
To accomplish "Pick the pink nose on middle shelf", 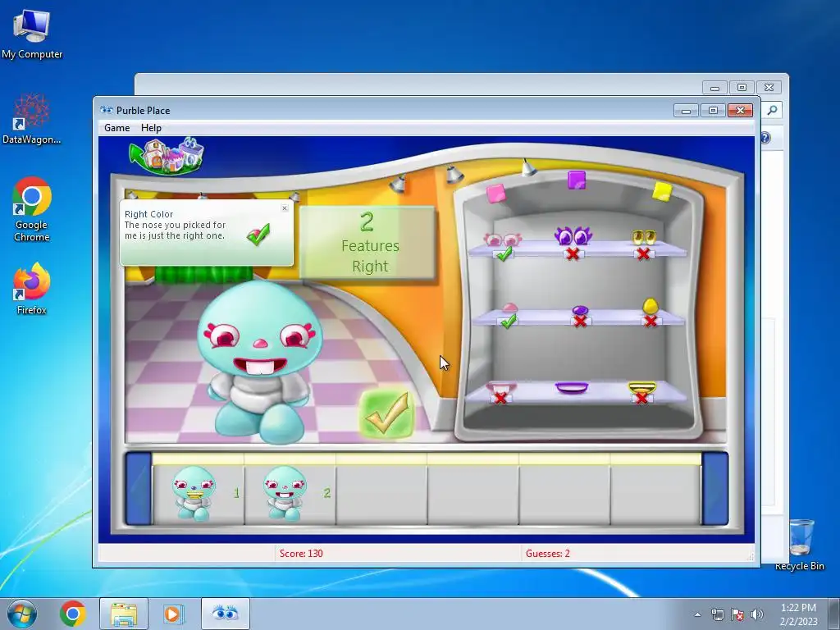I will [509, 308].
